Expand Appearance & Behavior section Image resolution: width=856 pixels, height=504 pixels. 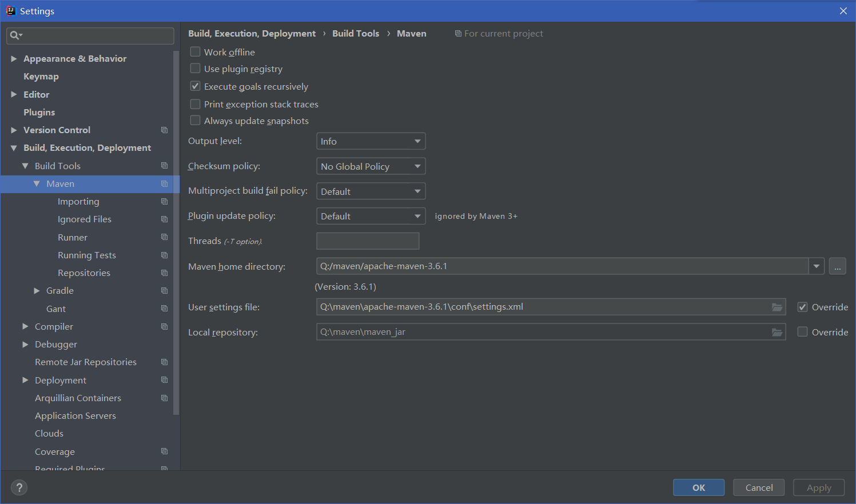[14, 58]
